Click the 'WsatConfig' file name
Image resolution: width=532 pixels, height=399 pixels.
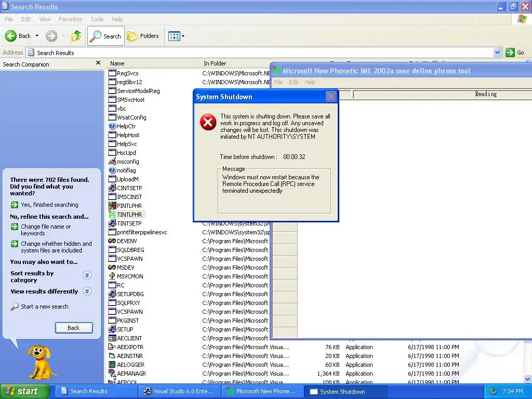pos(131,117)
